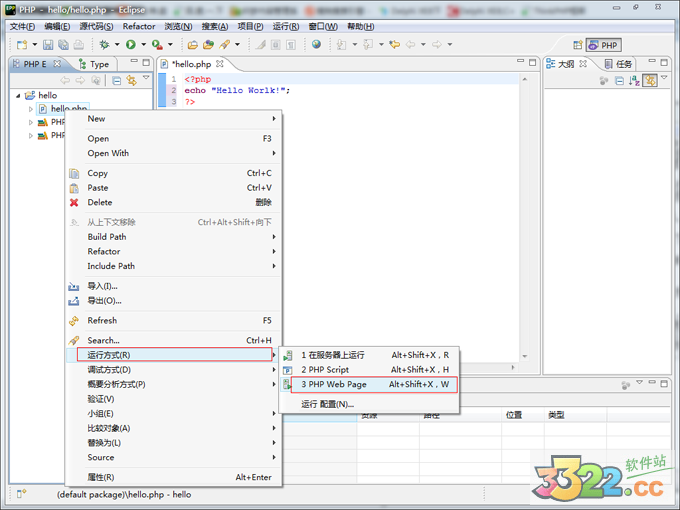Select 运行方式(R) in the context menu
680x510 pixels.
coord(173,355)
